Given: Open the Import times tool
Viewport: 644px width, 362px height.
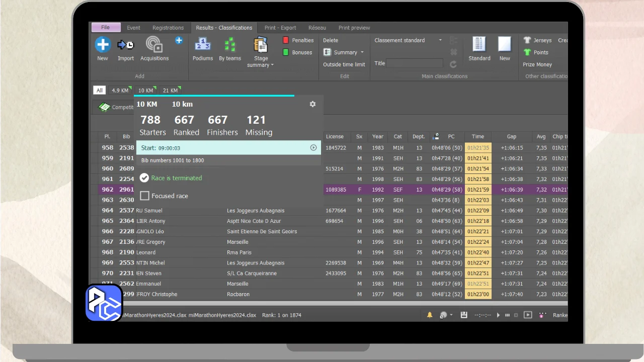Looking at the screenshot, I should coord(126,45).
